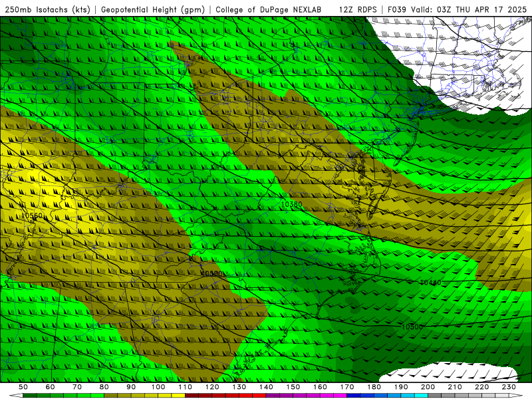Click the 130 label on the color scale

(x=239, y=387)
